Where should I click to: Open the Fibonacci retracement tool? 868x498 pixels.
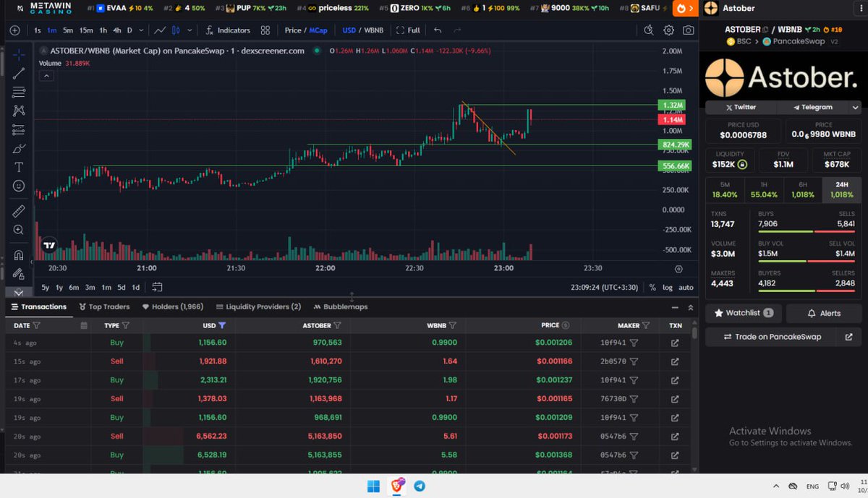click(19, 92)
